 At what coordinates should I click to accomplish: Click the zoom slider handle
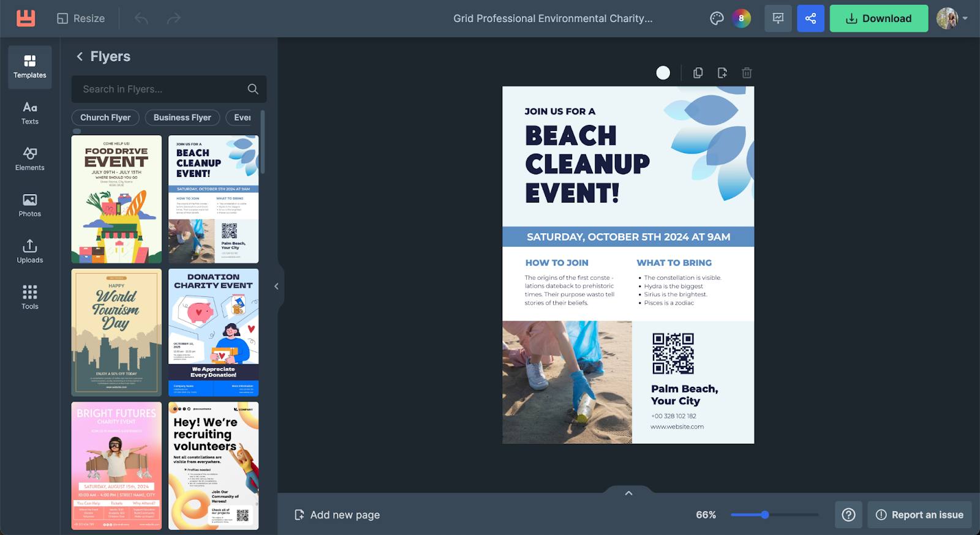765,515
